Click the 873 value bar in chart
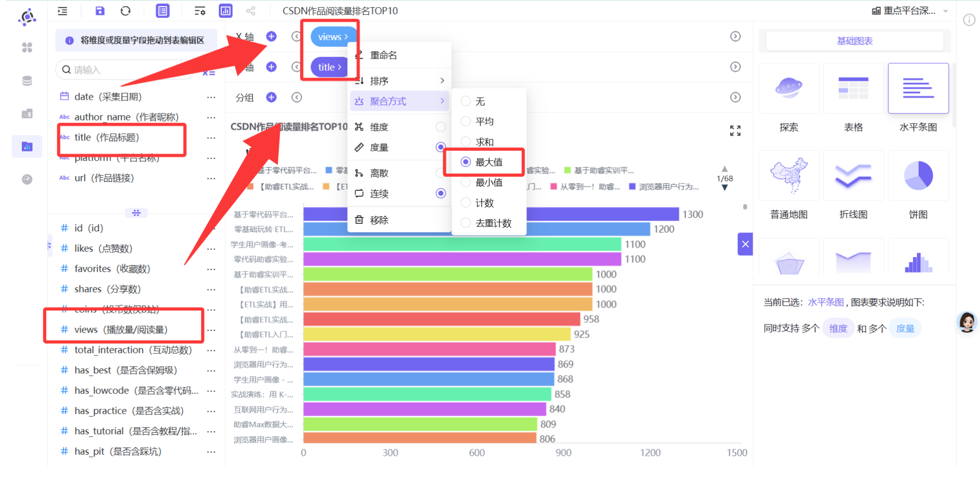Screen dimensions: 980x483 430,349
